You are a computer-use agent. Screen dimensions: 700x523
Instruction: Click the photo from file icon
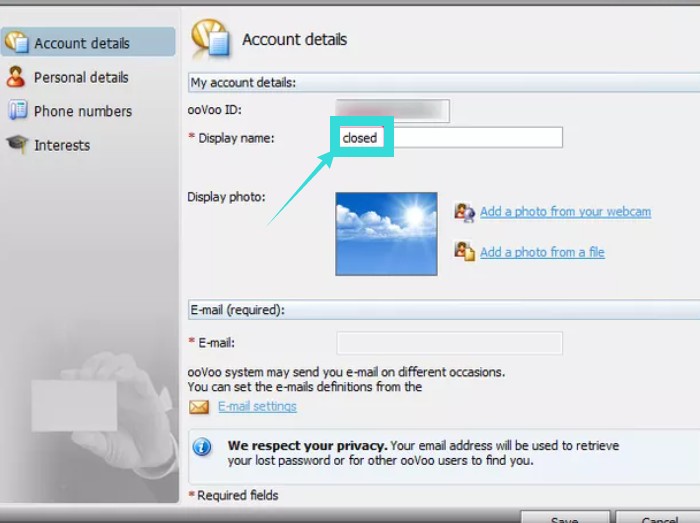[x=464, y=251]
